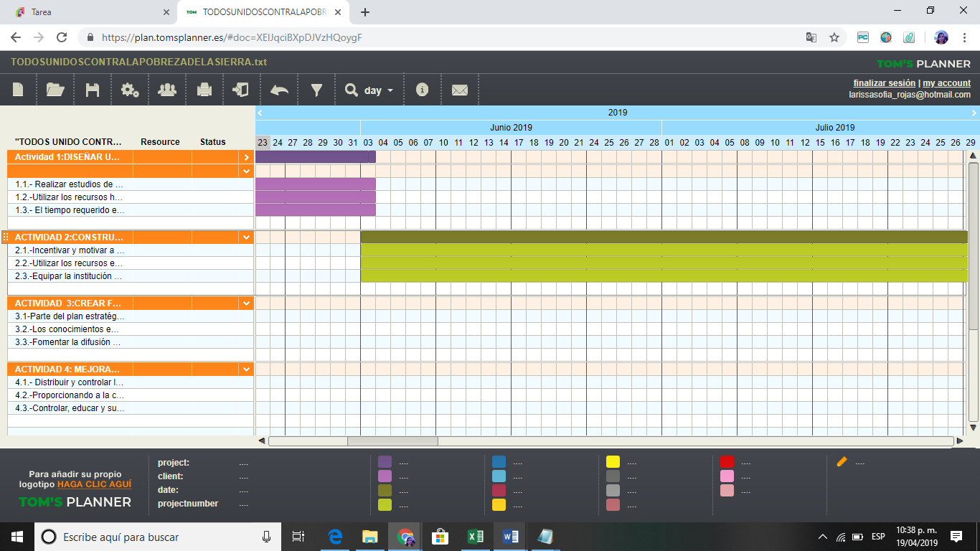Open the info icon in the toolbar

[x=423, y=90]
